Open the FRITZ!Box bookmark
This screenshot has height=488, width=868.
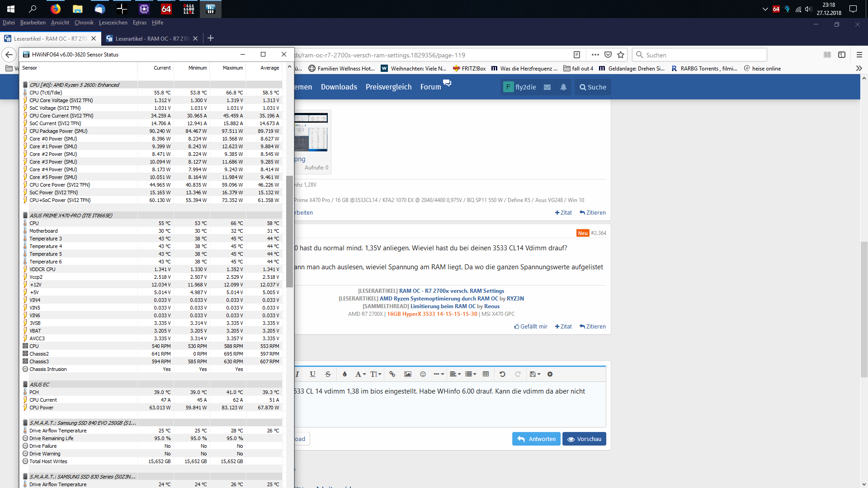point(469,69)
